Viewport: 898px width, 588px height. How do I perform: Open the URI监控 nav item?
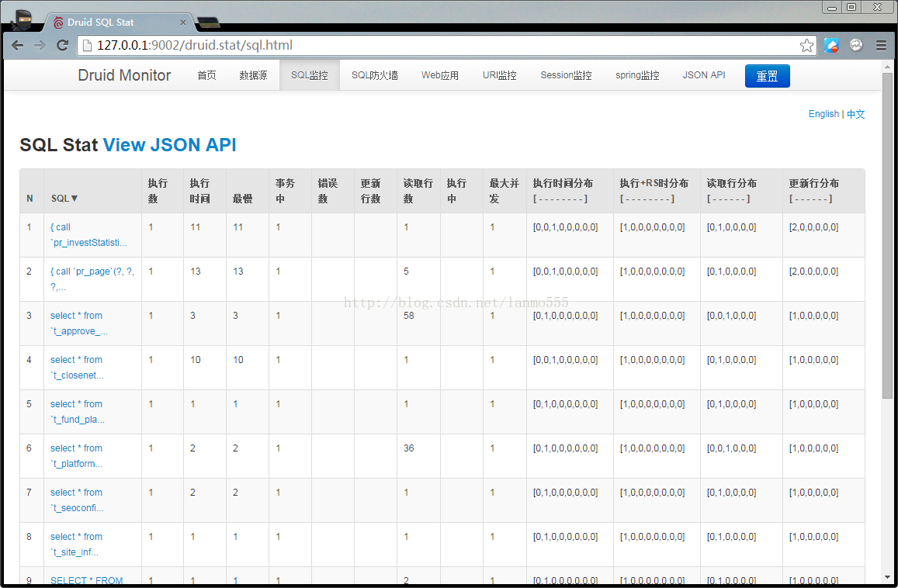(x=499, y=75)
